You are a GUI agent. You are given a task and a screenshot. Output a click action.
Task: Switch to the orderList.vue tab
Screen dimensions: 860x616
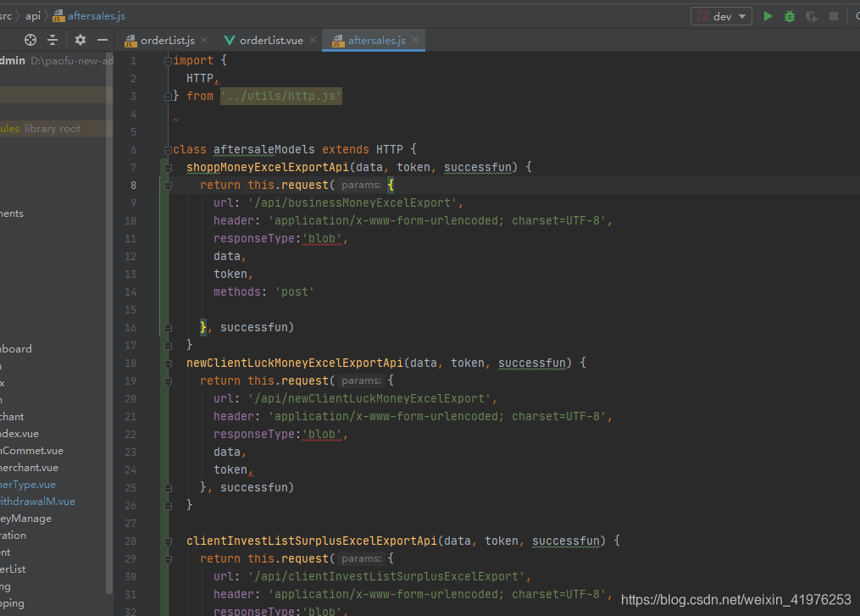click(271, 41)
